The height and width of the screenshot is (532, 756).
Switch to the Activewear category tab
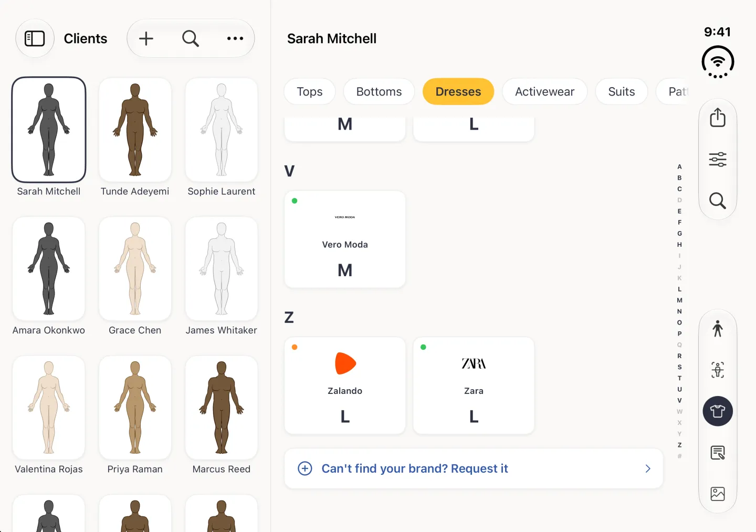click(545, 91)
